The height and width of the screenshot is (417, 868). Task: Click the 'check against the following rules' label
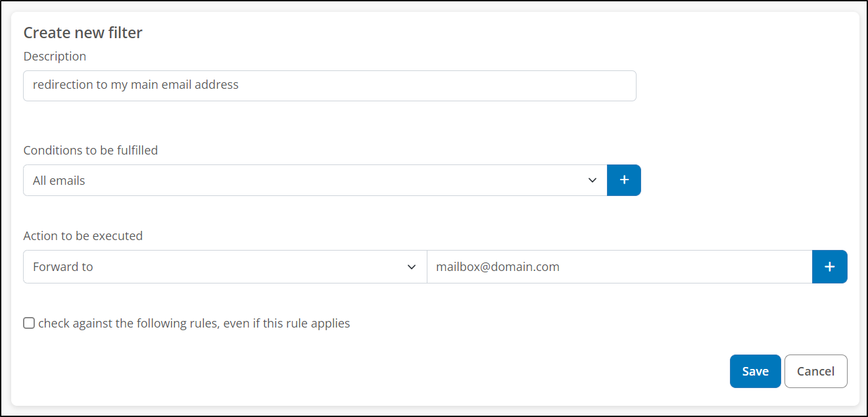pyautogui.click(x=194, y=324)
